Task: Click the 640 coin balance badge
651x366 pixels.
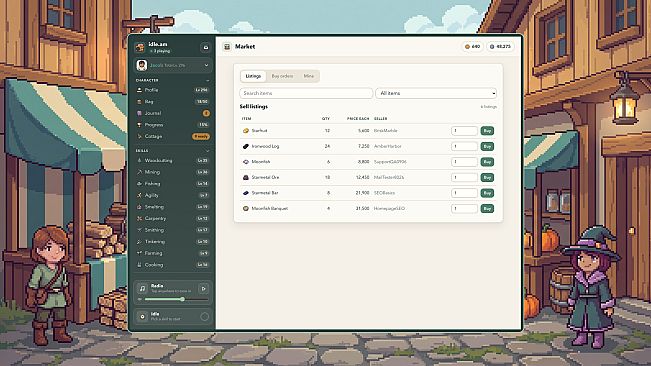Action: [472, 46]
